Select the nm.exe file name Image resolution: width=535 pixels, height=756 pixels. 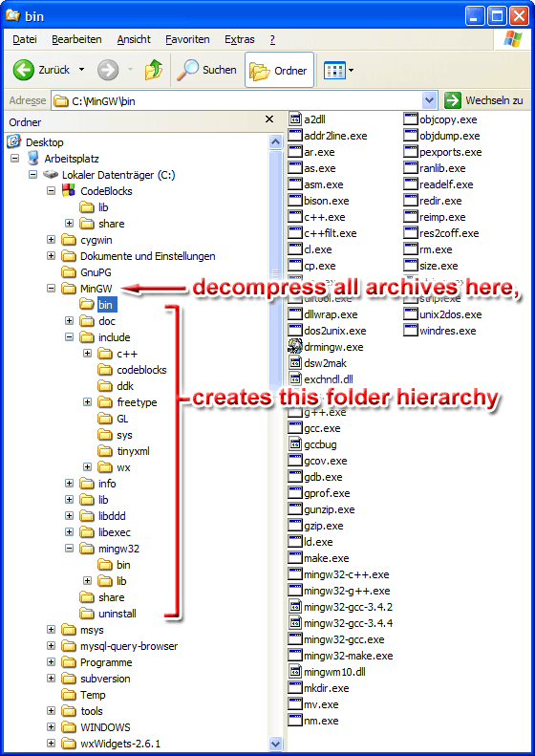tap(321, 721)
